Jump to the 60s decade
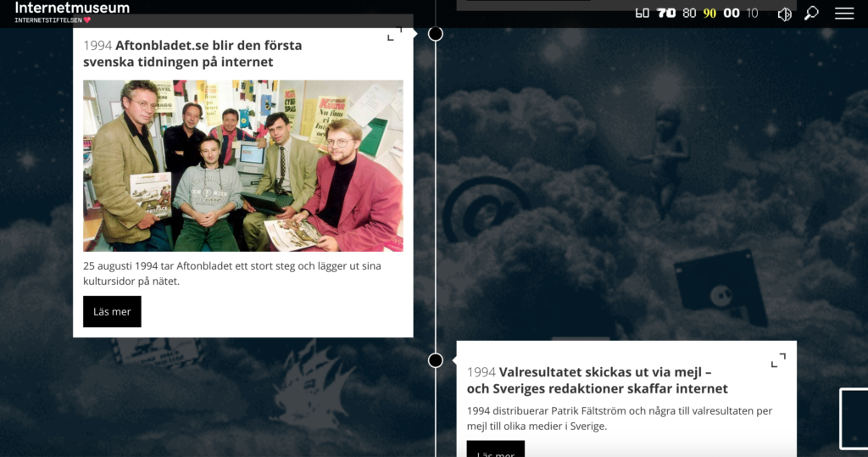Screen dimensions: 868x457 (x=643, y=14)
